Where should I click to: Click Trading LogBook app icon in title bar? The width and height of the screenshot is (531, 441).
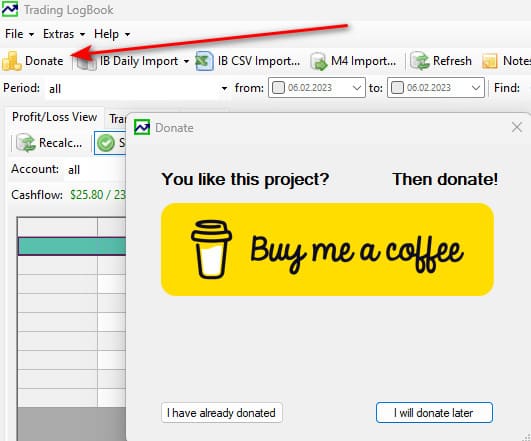(x=10, y=9)
